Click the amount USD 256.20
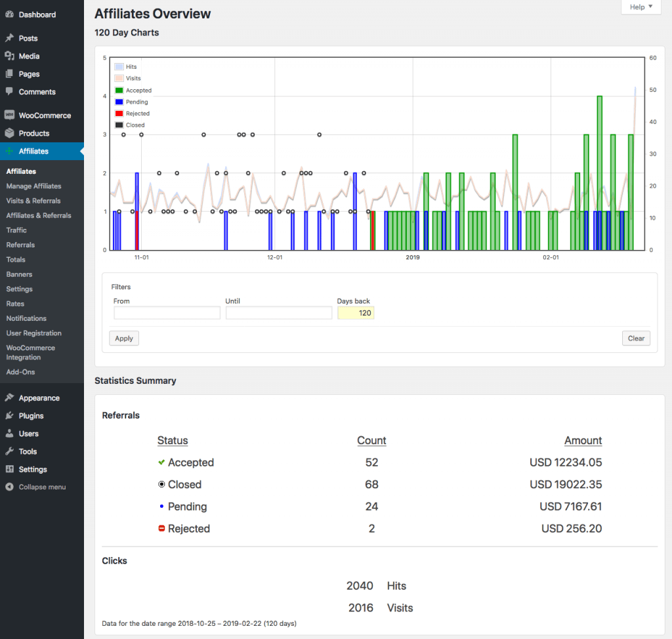The image size is (672, 639). (x=572, y=528)
